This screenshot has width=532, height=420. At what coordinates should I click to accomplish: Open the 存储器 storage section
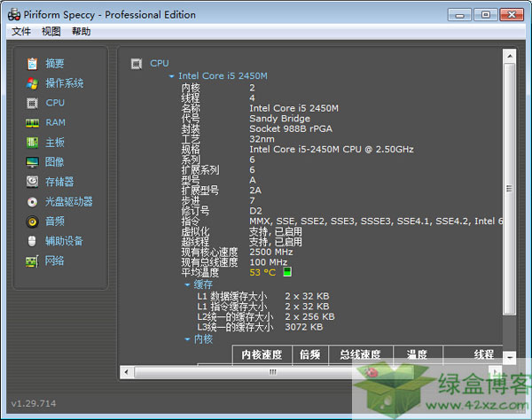coord(59,182)
